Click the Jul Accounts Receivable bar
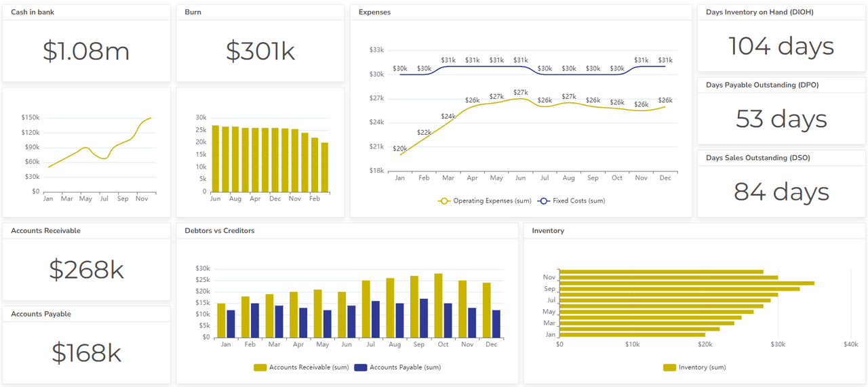The height and width of the screenshot is (387, 868). coord(366,309)
